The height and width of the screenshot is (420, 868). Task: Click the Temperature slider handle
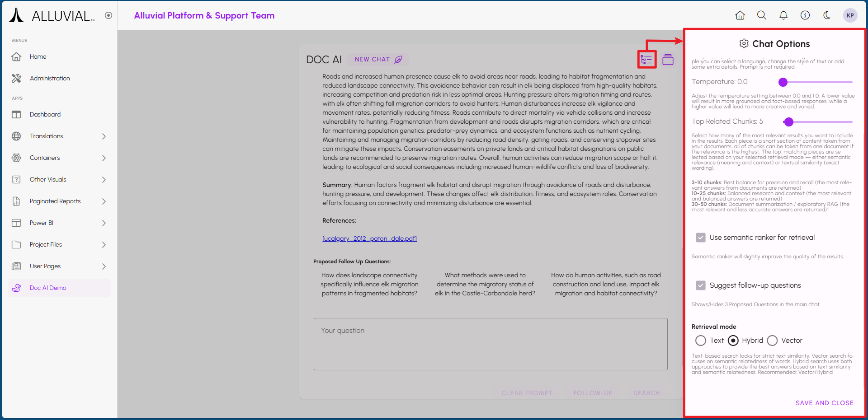pos(783,82)
